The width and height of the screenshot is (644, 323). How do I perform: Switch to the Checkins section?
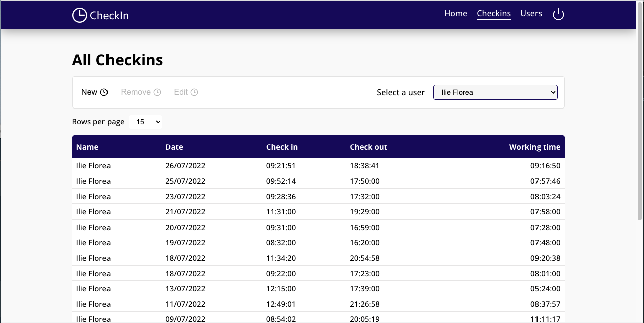493,13
